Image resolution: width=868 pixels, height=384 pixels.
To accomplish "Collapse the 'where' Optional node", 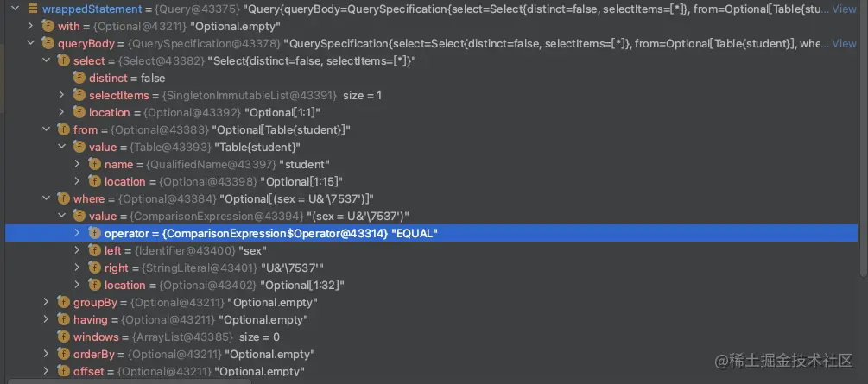I will coord(47,198).
